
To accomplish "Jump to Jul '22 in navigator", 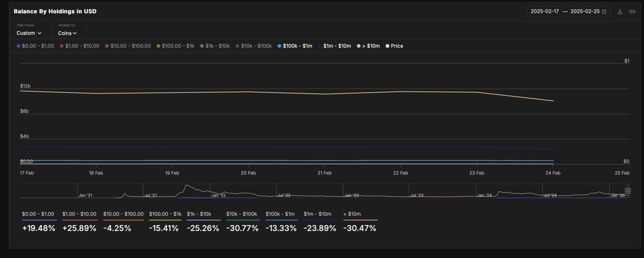I will pyautogui.click(x=284, y=195).
